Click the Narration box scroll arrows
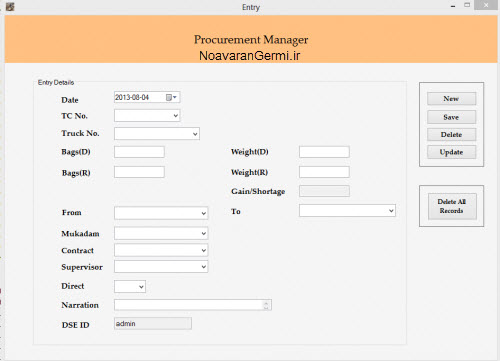 pyautogui.click(x=266, y=305)
